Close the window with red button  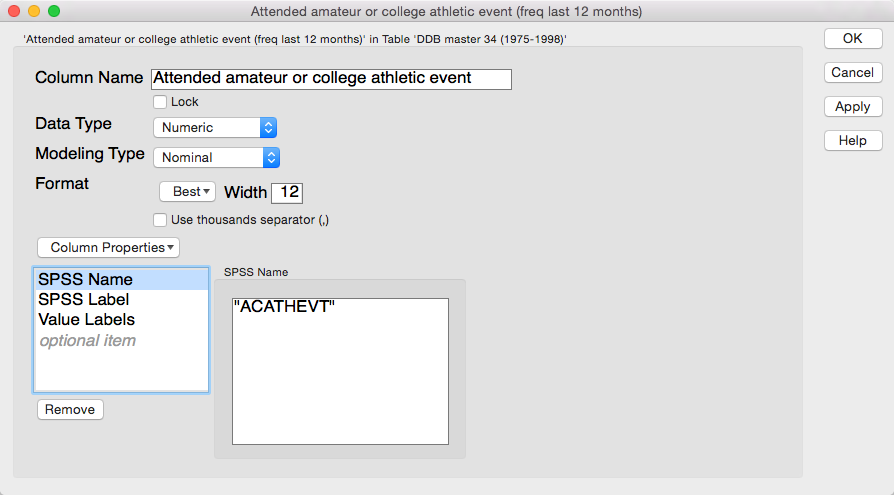click(x=14, y=11)
